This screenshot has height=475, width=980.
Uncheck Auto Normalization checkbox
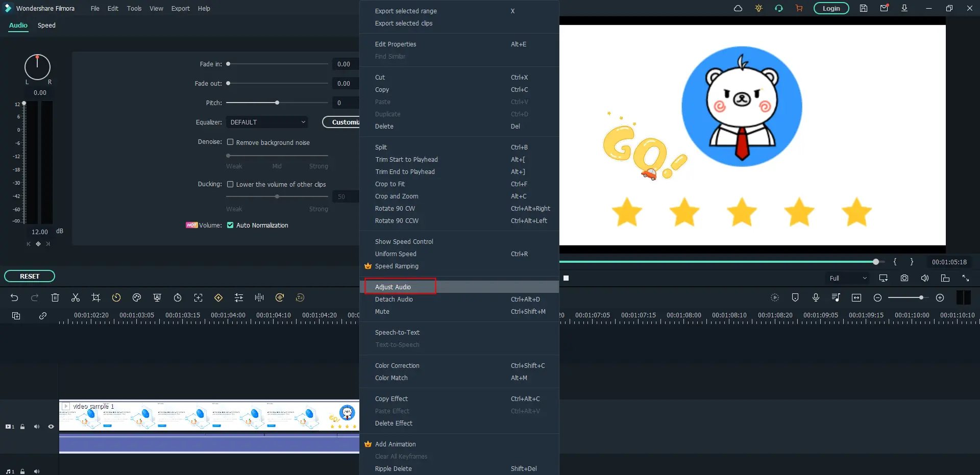[x=230, y=225]
